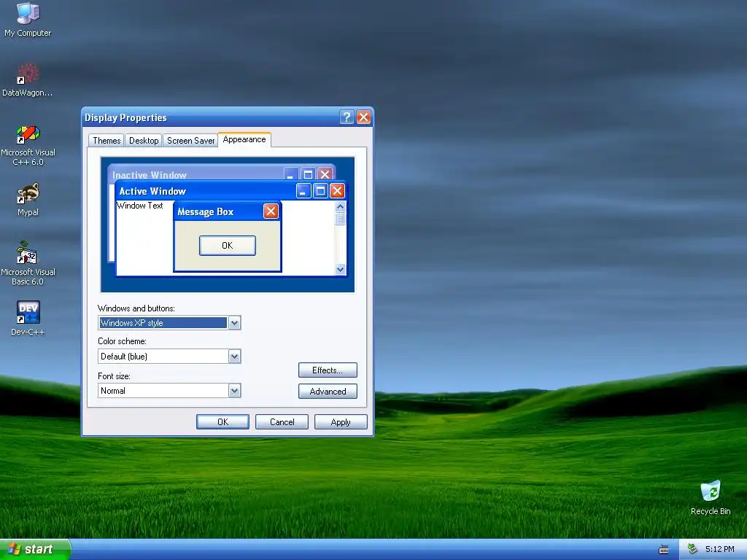Select Microsoft Visual C++ 6.0 shortcut
This screenshot has width=747, height=560.
coord(28,146)
